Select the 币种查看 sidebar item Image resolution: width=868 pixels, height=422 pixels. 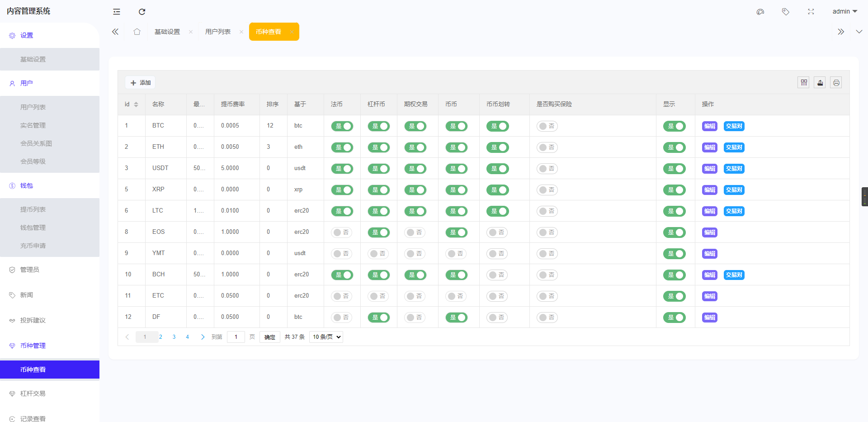click(x=50, y=370)
